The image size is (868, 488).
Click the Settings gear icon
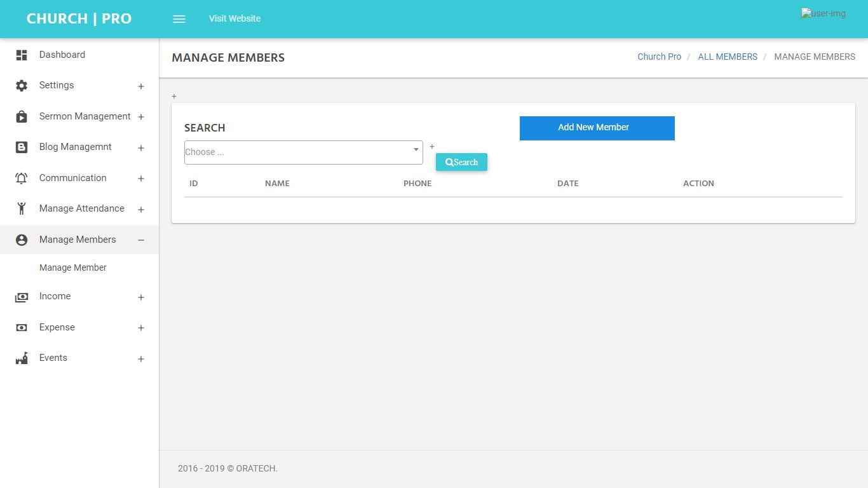coord(22,86)
